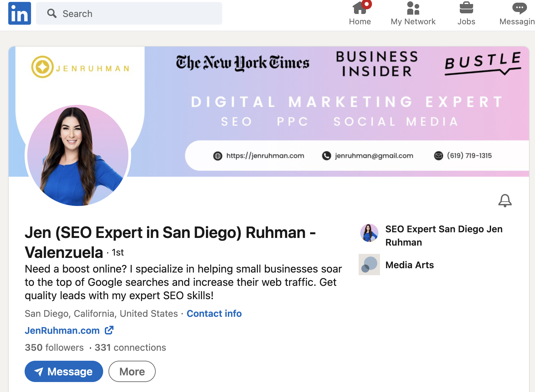Open the Contact info link
535x392 pixels.
(x=214, y=313)
